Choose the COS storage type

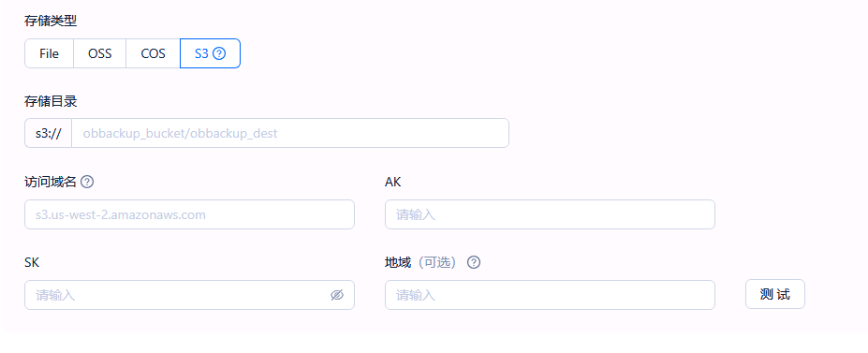click(x=154, y=53)
